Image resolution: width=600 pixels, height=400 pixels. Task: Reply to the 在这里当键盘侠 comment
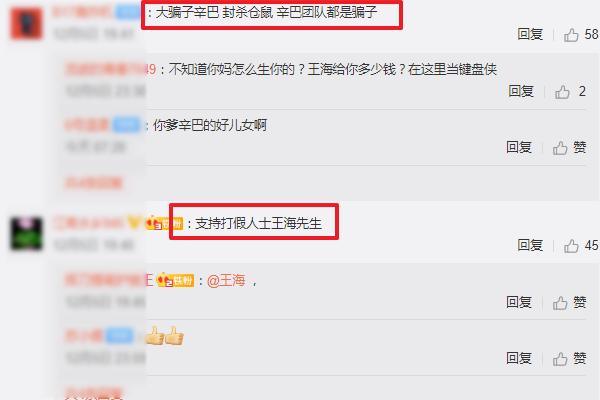521,91
